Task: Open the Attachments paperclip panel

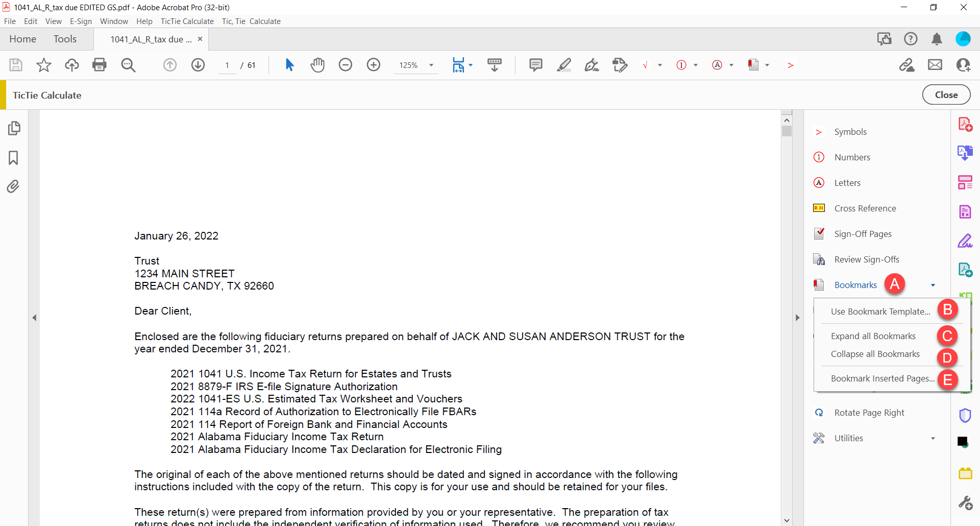Action: point(14,186)
